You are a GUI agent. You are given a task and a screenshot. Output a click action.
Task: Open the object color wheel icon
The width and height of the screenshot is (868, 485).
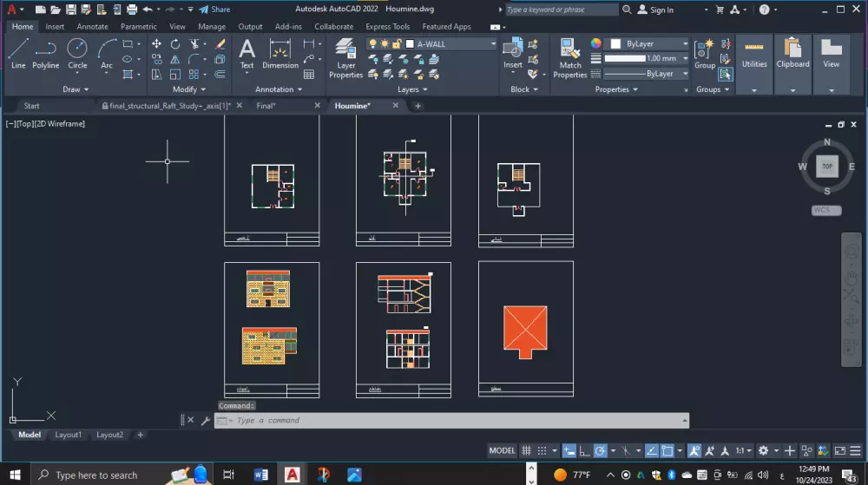[596, 43]
